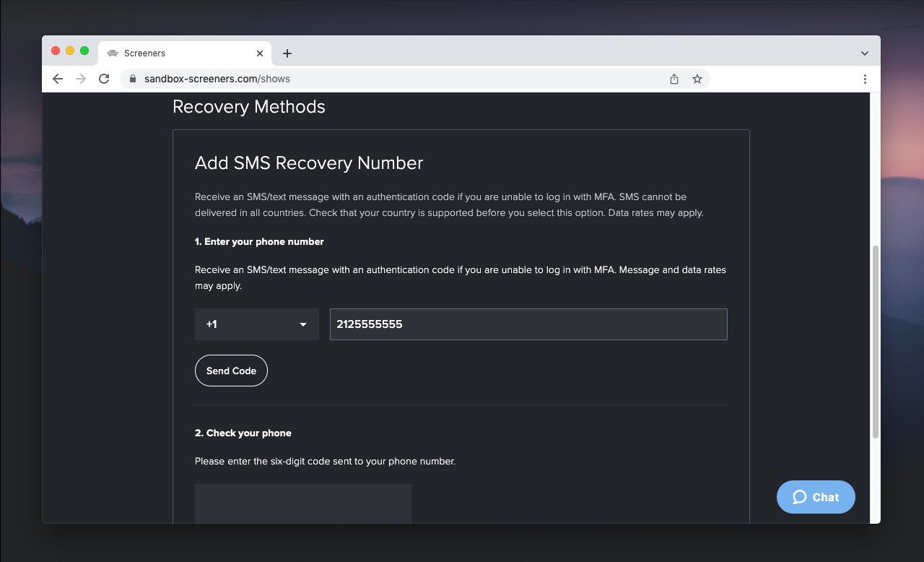Share this page using the share icon

pos(674,79)
